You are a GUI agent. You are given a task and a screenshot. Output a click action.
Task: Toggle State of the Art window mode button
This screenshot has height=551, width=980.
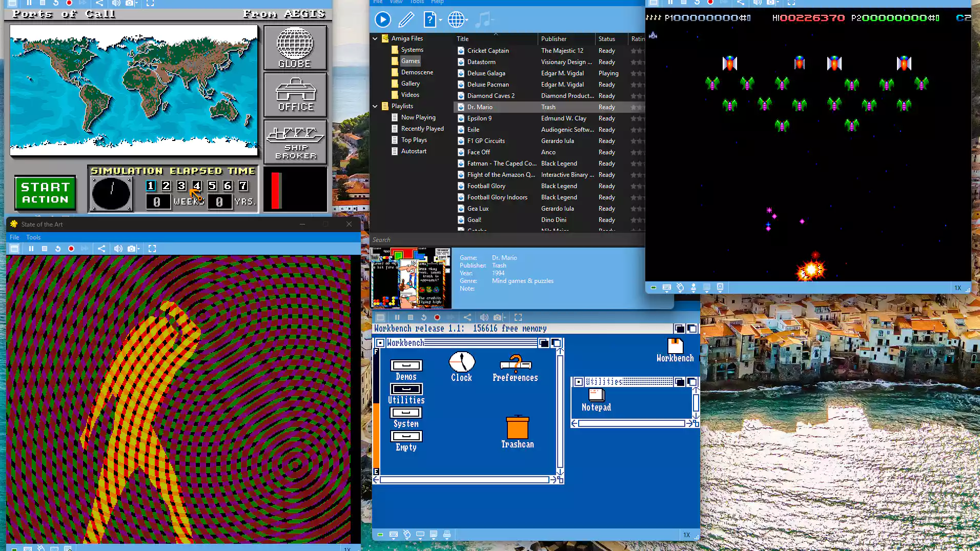tap(14, 249)
